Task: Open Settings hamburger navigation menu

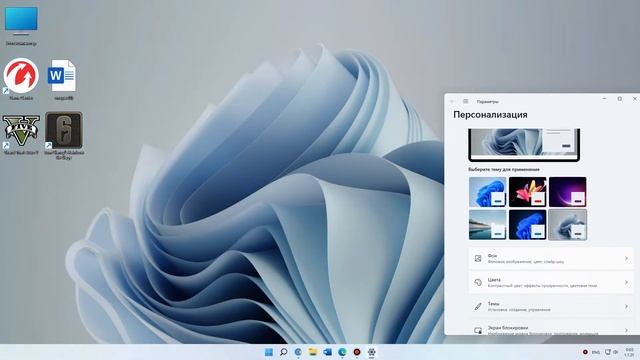Action: pos(466,101)
